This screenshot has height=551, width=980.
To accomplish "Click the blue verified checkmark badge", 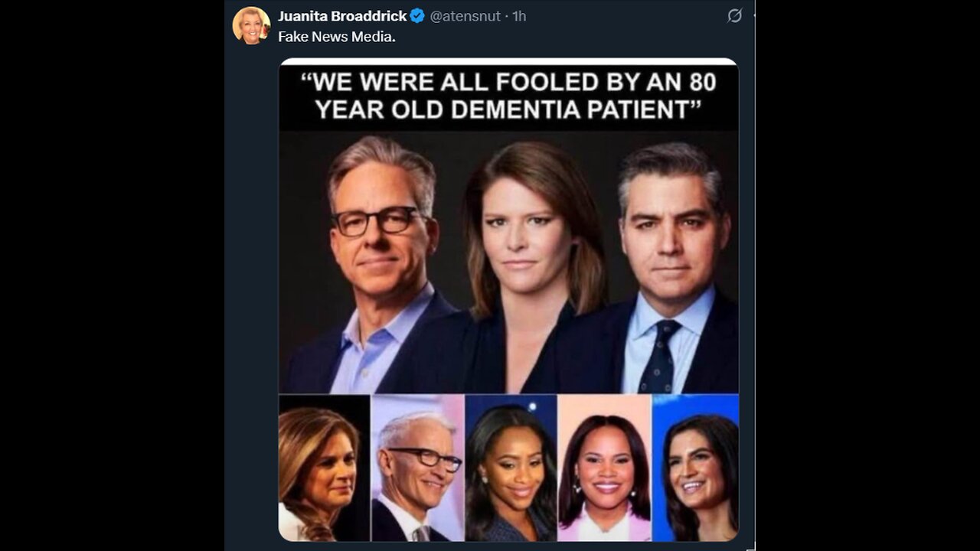I will point(417,16).
